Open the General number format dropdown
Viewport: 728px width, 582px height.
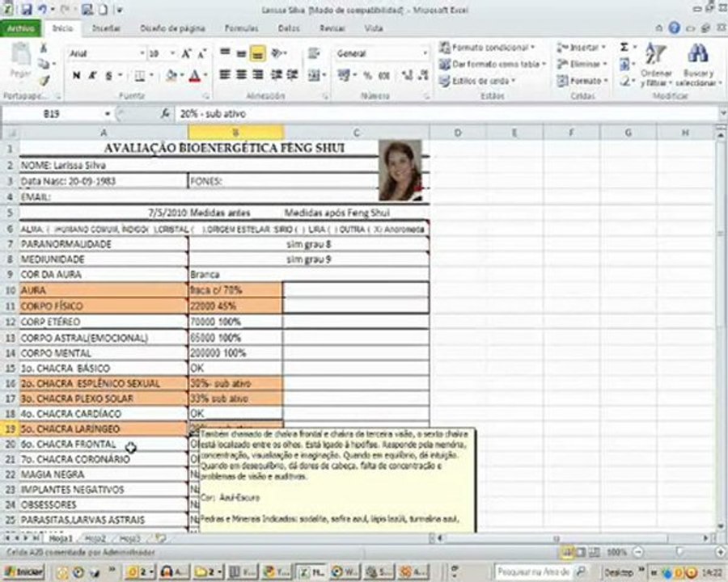[425, 53]
